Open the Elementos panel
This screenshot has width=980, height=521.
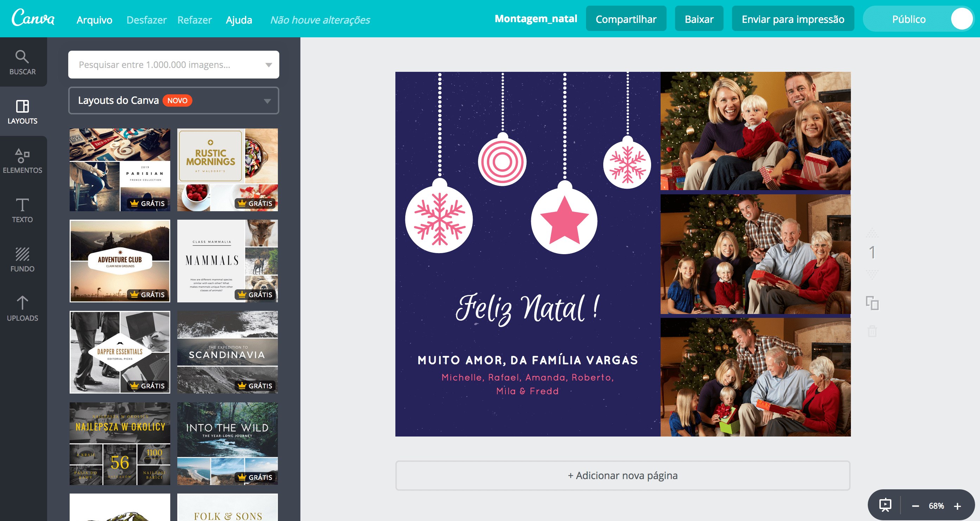[23, 161]
